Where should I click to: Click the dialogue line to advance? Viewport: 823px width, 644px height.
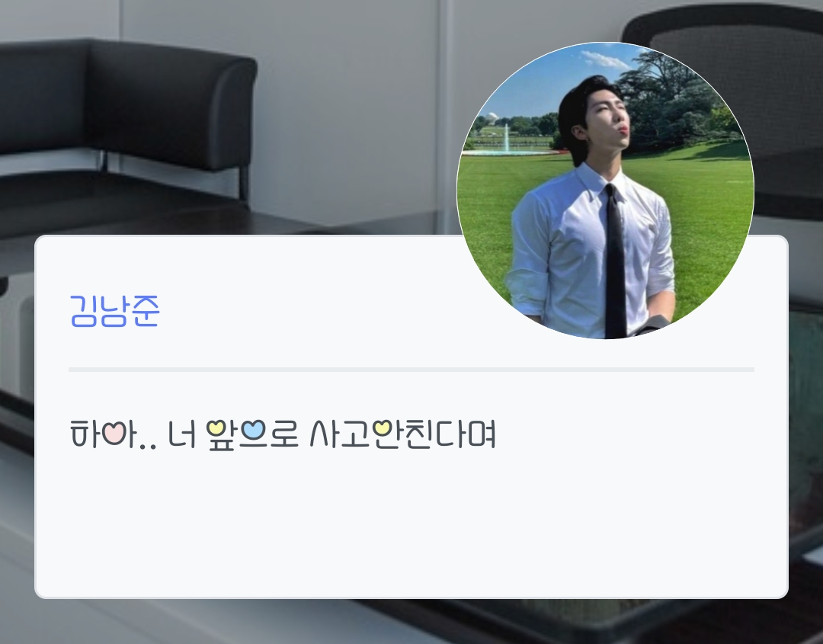click(x=283, y=435)
